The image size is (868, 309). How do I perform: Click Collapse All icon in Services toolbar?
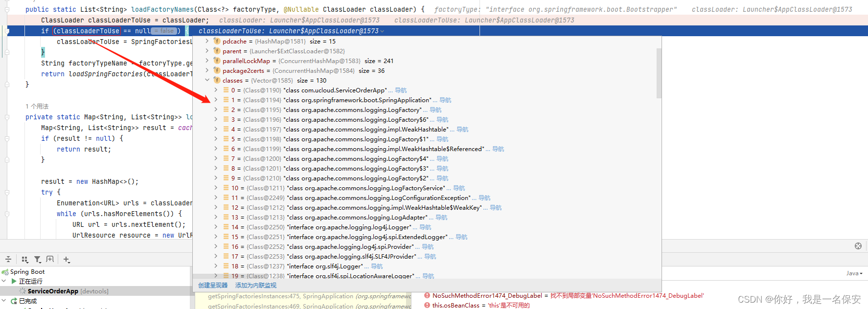[8, 259]
